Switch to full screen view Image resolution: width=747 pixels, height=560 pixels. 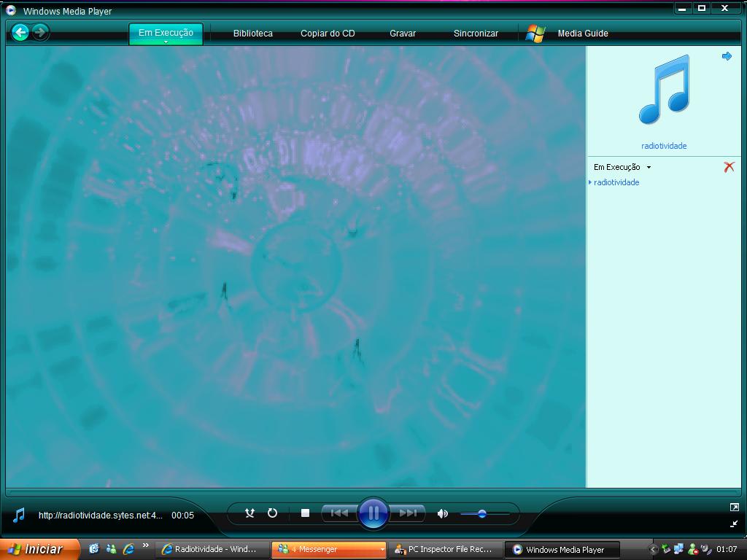click(x=734, y=507)
